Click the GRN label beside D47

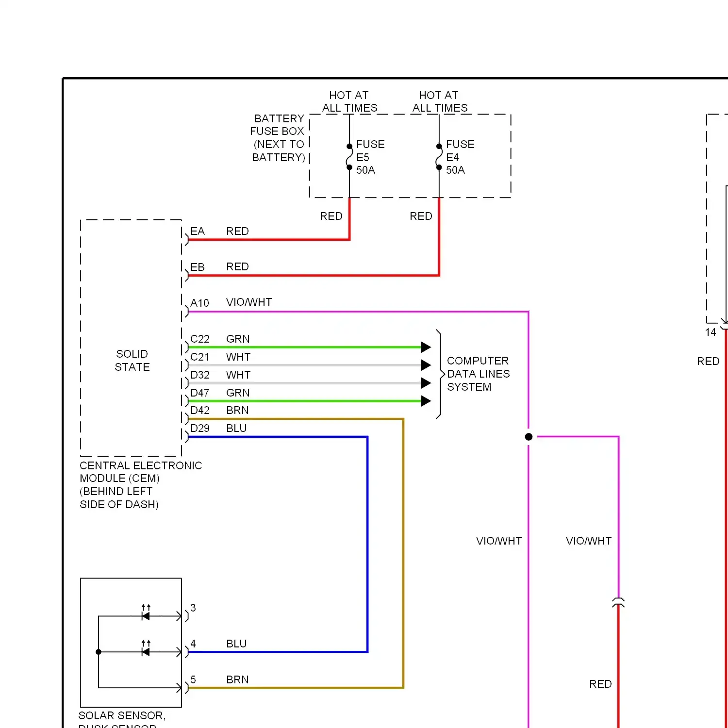238,393
